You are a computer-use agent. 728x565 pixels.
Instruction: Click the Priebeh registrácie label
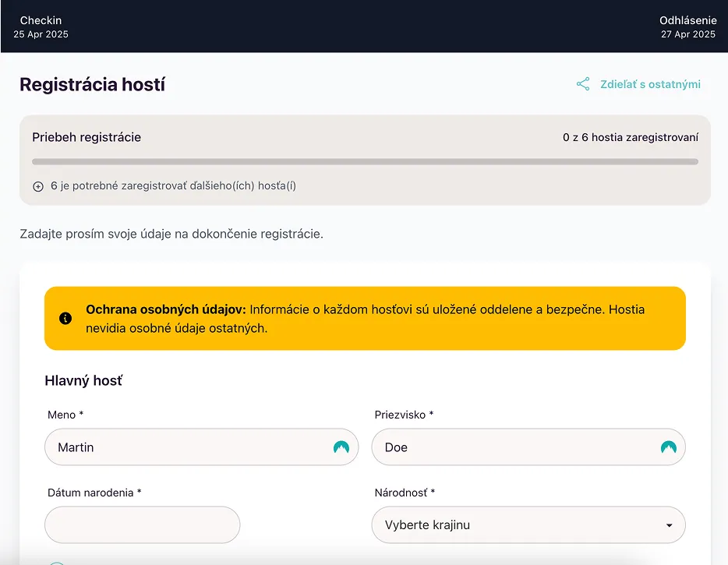[x=87, y=137]
